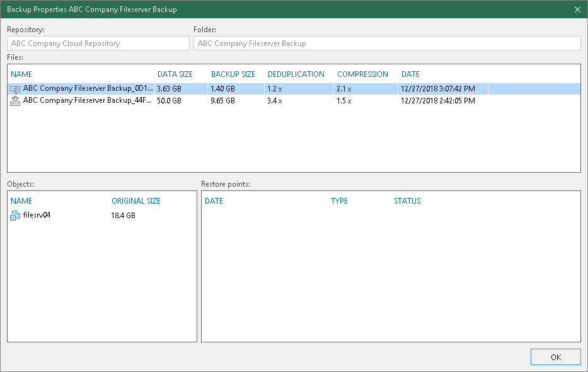This screenshot has height=372, width=588.
Task: Click the full backup file icon for Backup_44F
Action: coord(15,101)
